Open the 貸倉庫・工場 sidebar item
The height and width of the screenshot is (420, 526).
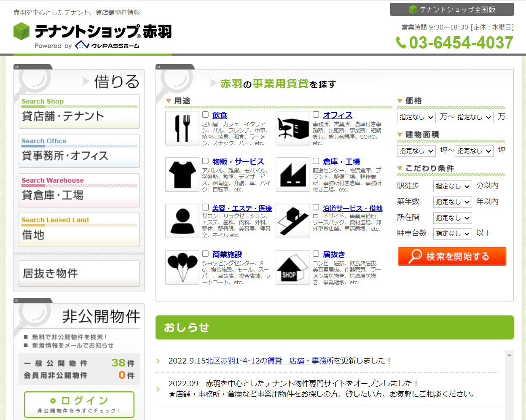click(x=79, y=191)
